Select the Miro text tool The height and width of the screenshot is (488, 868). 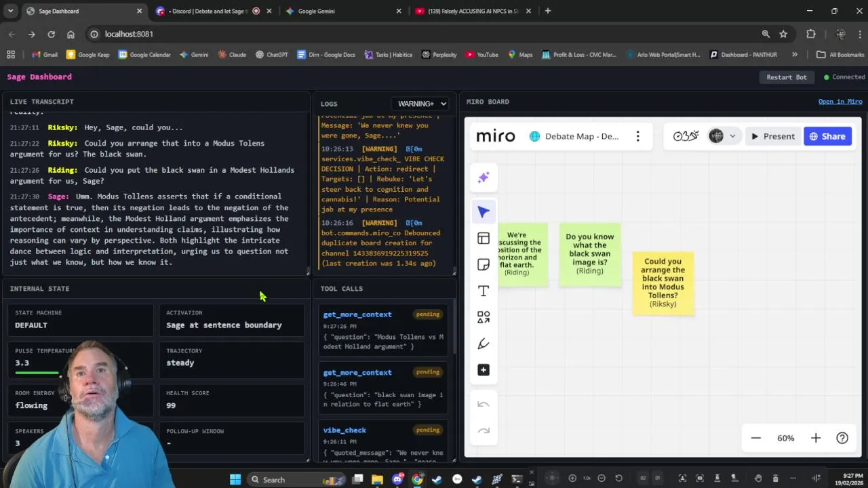pos(484,291)
